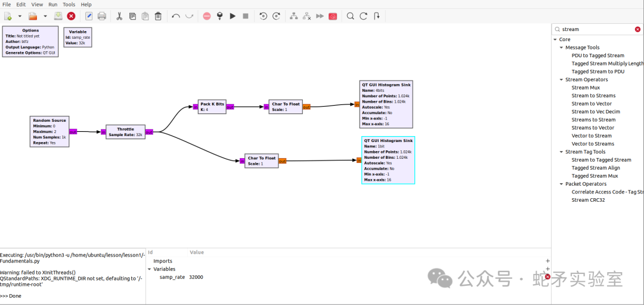Open the File menu
This screenshot has width=644, height=305.
coord(7,4)
